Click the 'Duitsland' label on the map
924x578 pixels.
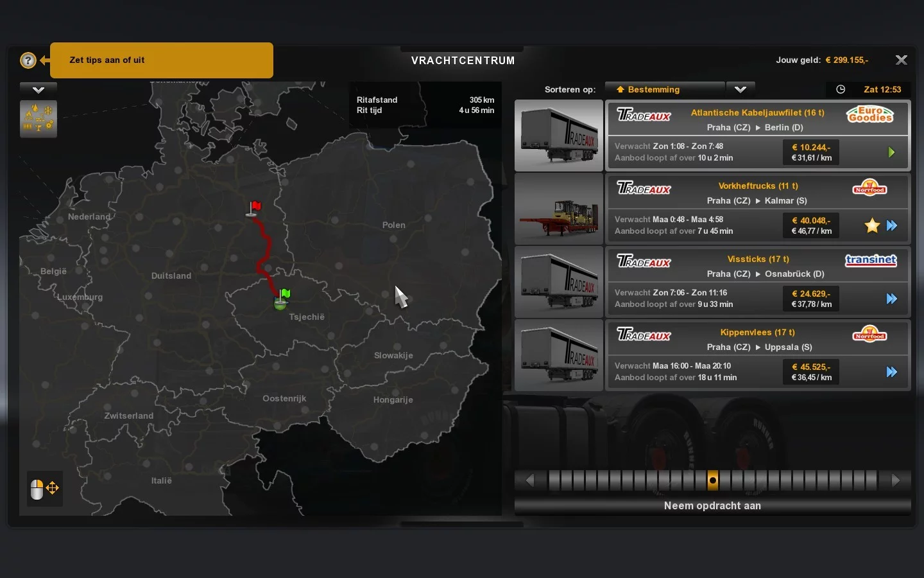[171, 276]
